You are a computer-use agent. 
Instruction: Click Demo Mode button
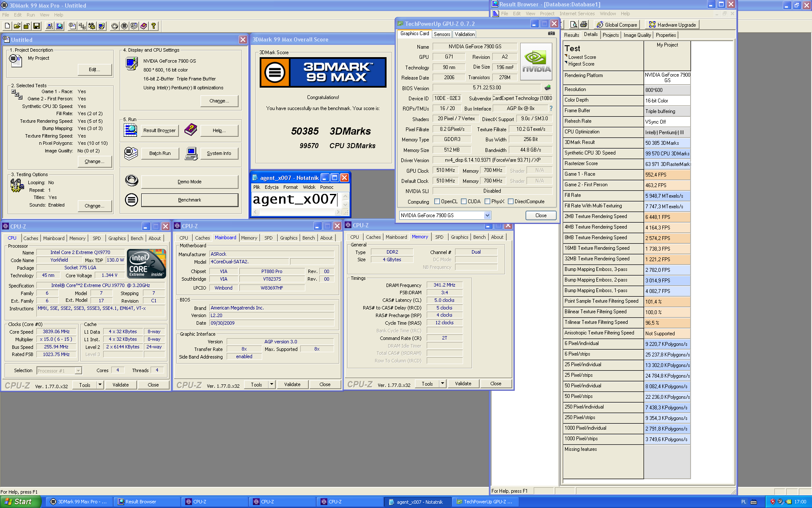189,182
